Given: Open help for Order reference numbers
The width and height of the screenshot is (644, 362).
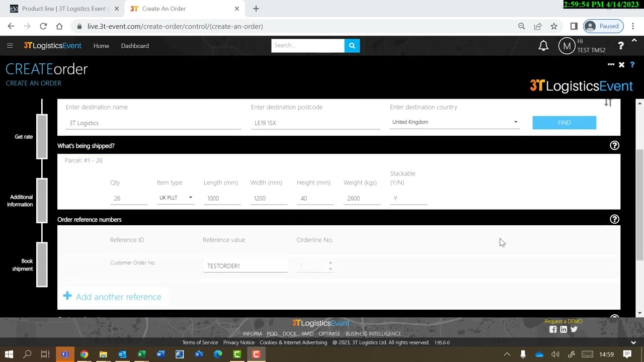Looking at the screenshot, I should coord(614,219).
